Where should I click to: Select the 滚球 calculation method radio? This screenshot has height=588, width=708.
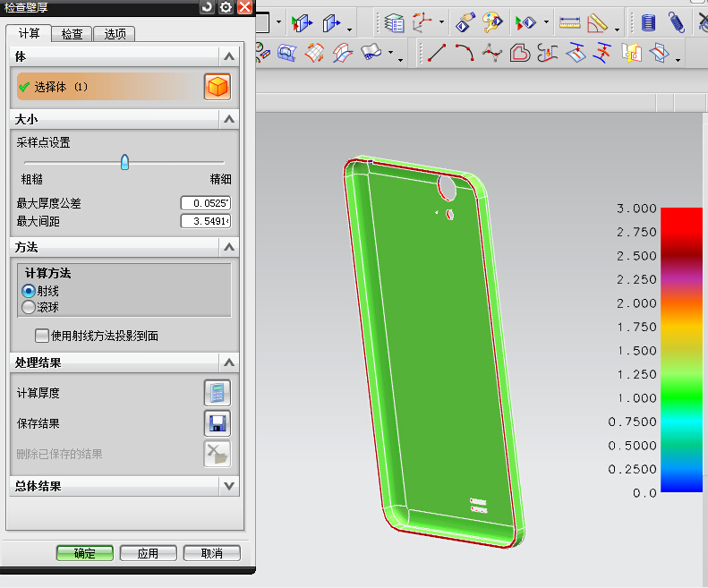(29, 307)
